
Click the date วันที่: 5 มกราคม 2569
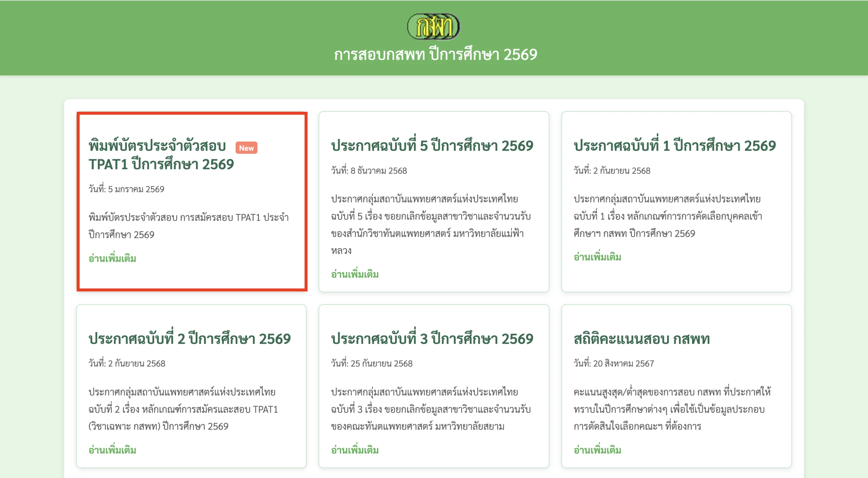[x=125, y=189]
